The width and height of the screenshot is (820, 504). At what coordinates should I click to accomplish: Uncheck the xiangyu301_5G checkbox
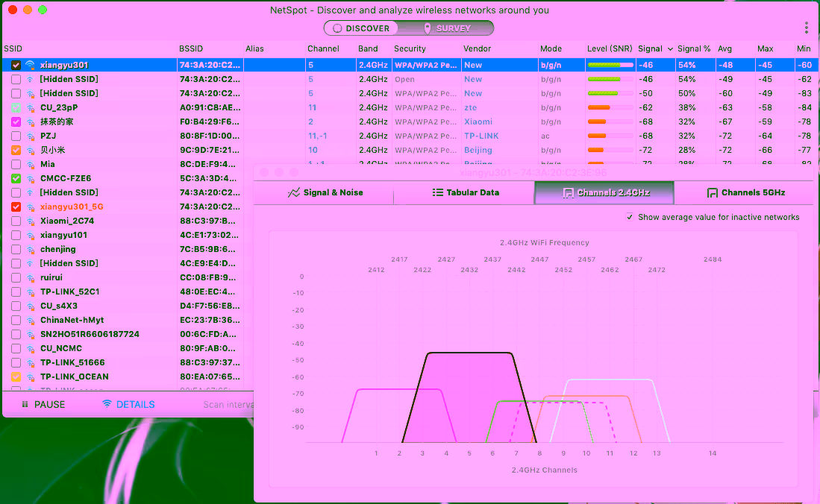(x=16, y=207)
